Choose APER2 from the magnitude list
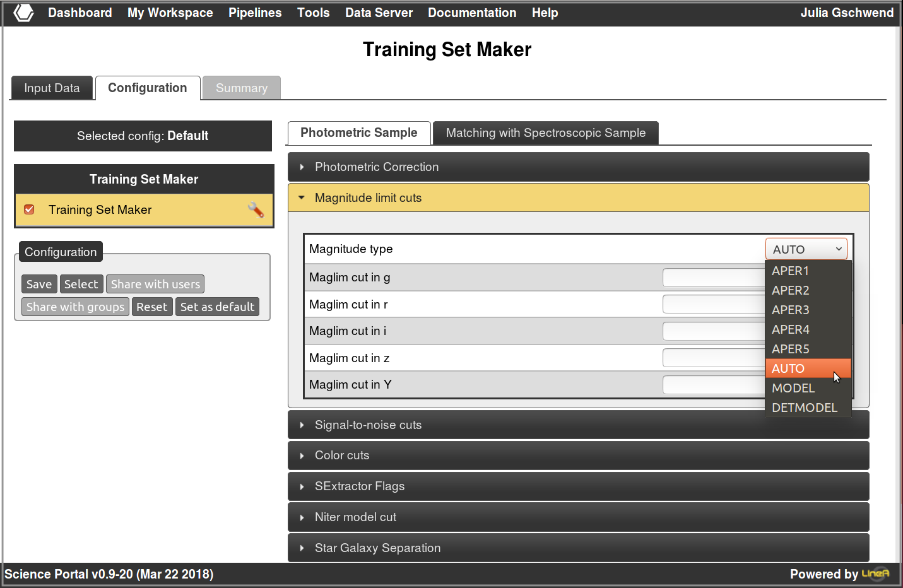Image resolution: width=903 pixels, height=588 pixels. [808, 290]
